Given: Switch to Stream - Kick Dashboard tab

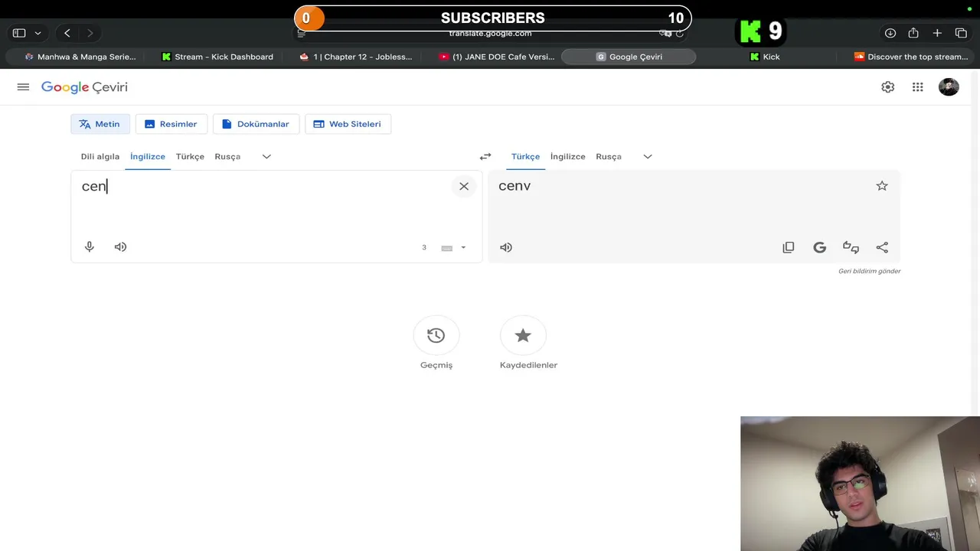Looking at the screenshot, I should [217, 57].
